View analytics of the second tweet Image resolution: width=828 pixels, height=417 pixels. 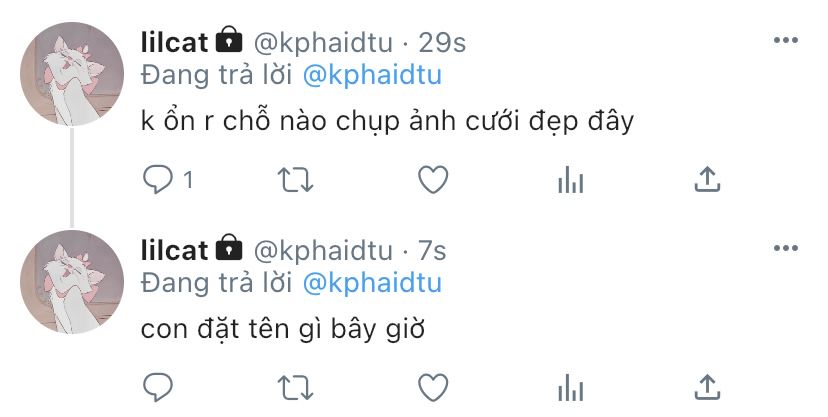point(571,387)
